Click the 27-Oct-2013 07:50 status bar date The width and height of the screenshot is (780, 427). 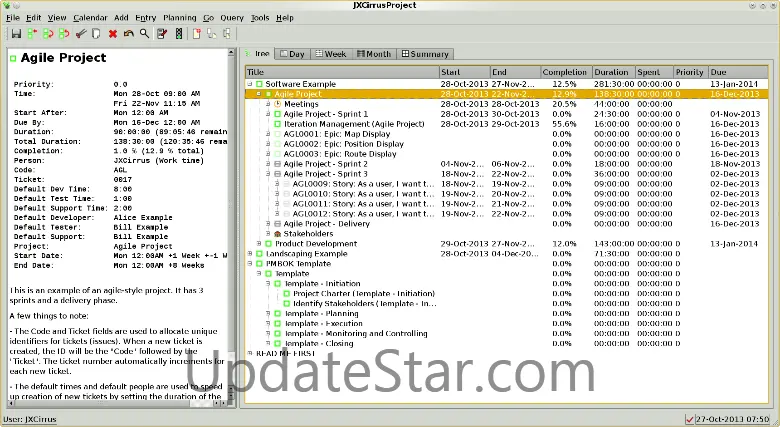pos(732,420)
